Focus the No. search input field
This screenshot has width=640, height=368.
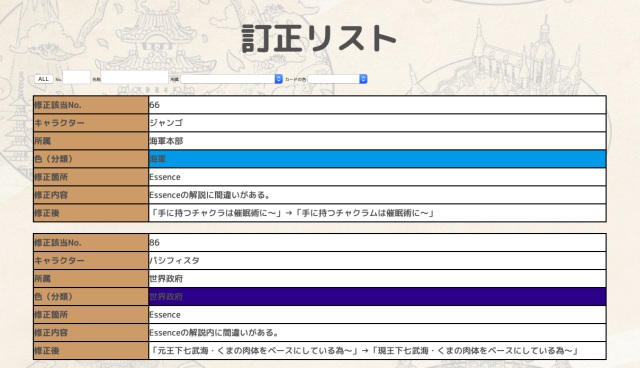pyautogui.click(x=76, y=77)
